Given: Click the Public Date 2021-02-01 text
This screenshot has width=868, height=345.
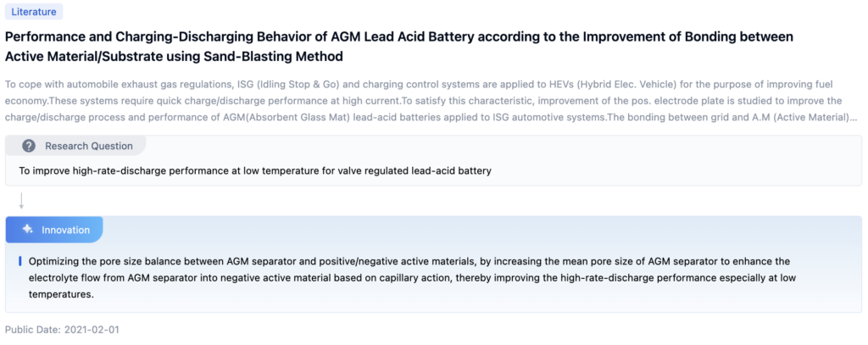Looking at the screenshot, I should [62, 328].
